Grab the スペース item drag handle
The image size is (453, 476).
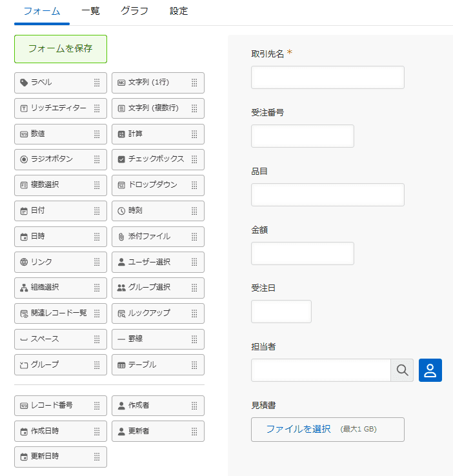coord(97,339)
